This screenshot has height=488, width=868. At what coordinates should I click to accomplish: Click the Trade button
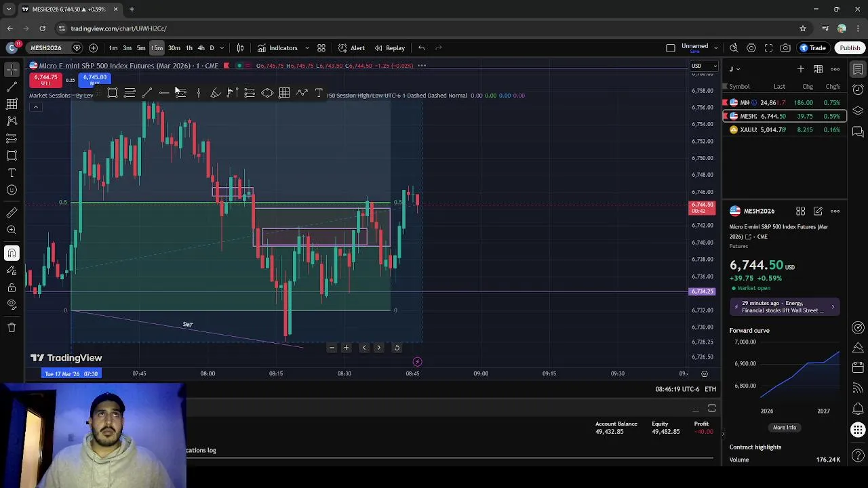(812, 48)
